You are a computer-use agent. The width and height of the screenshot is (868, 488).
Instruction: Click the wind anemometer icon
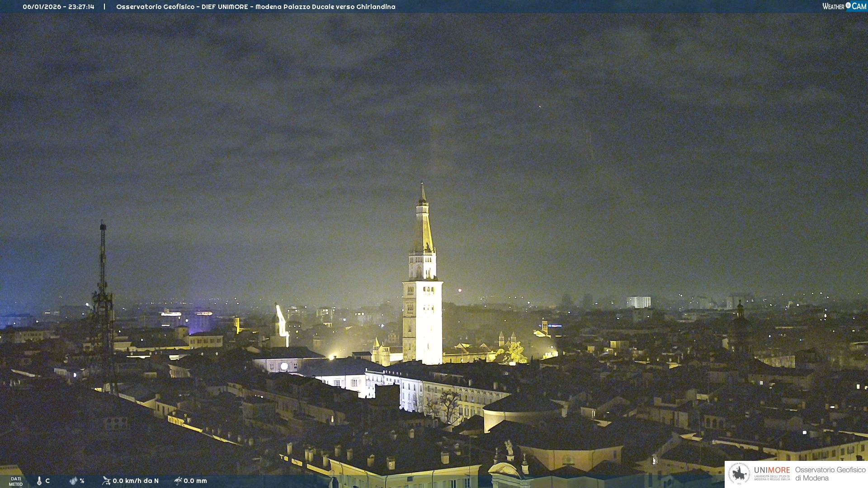pyautogui.click(x=106, y=481)
